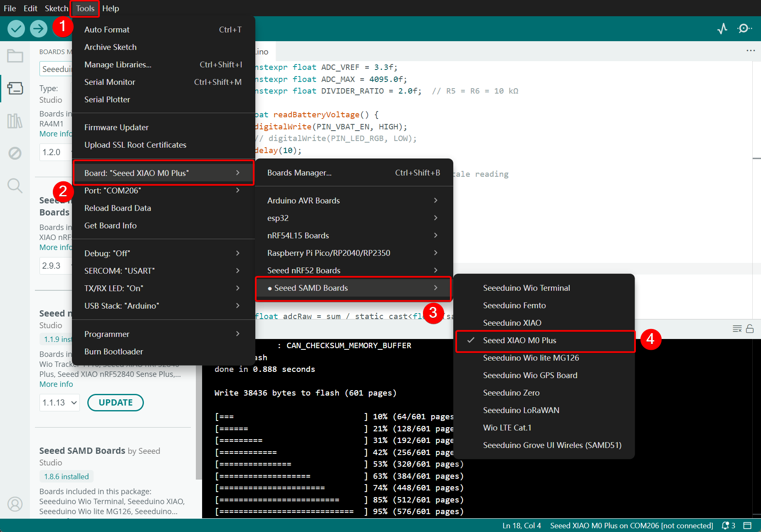Select Seeeduino Grove UI Wireles (SAMD51)

(x=544, y=445)
